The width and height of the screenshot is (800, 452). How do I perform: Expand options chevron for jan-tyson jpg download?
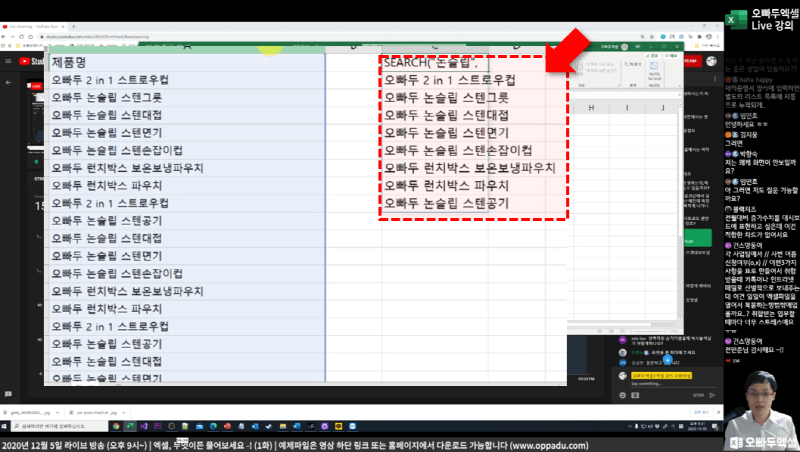[x=123, y=413]
